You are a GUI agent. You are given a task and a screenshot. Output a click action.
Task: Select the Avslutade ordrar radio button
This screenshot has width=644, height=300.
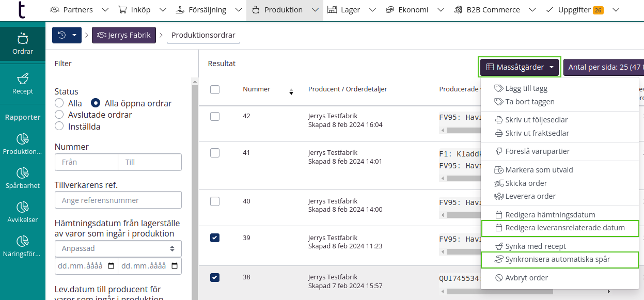click(59, 115)
